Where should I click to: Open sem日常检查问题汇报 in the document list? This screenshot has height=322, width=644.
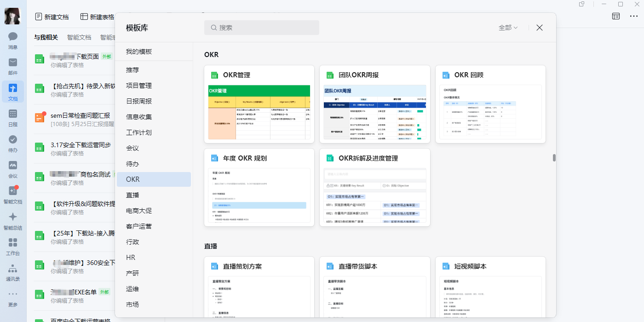[x=74, y=119]
